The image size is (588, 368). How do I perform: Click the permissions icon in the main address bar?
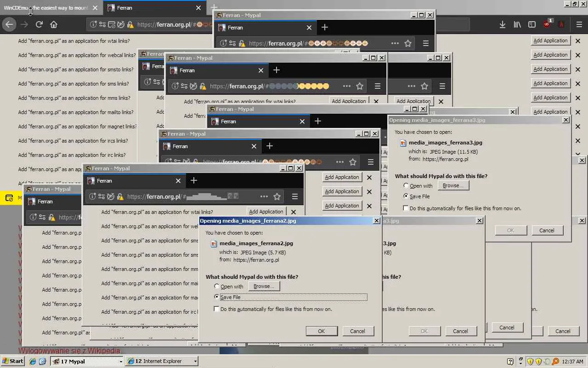(102, 24)
